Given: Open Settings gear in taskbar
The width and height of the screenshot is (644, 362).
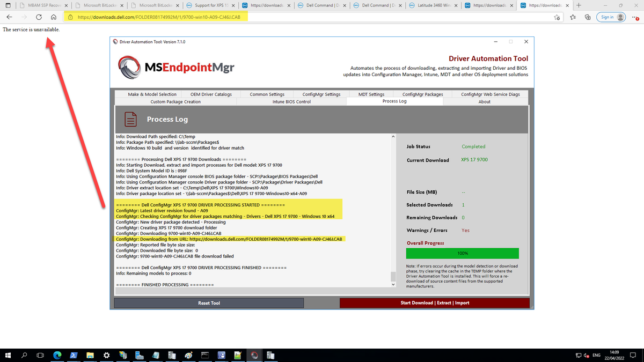Looking at the screenshot, I should click(x=106, y=355).
